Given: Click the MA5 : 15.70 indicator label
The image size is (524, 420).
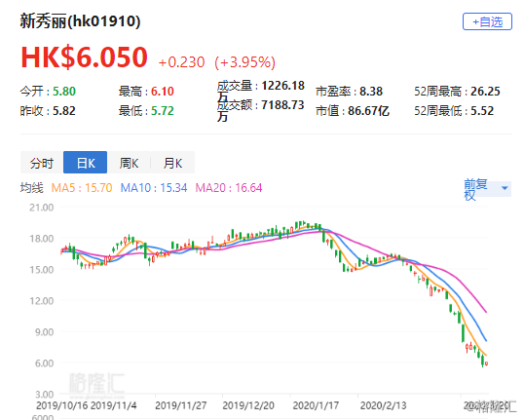Looking at the screenshot, I should [x=82, y=188].
